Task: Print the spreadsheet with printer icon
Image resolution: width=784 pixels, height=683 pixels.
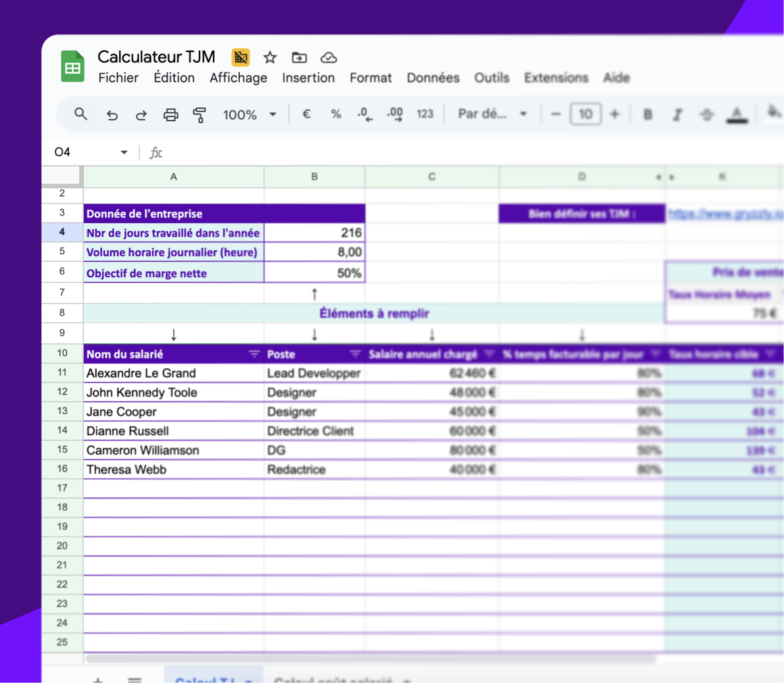Action: (x=171, y=115)
